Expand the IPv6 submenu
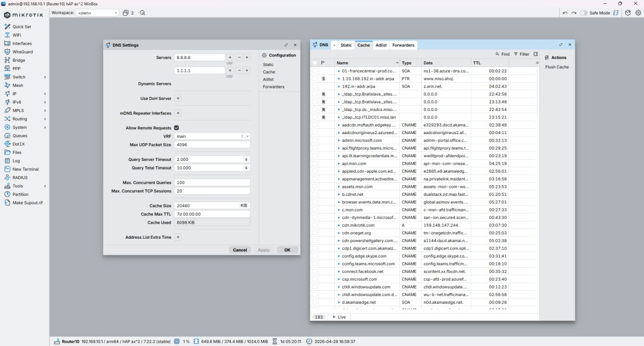 (x=45, y=102)
